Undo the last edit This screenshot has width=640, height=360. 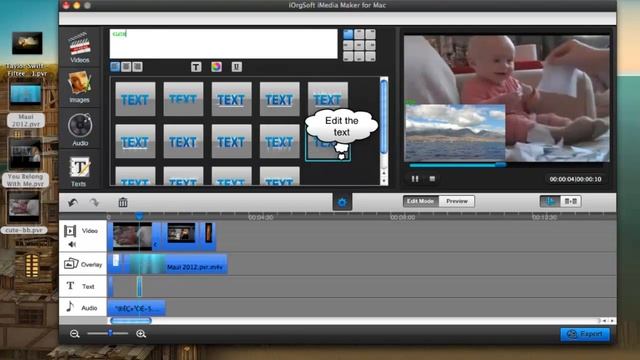tap(73, 202)
